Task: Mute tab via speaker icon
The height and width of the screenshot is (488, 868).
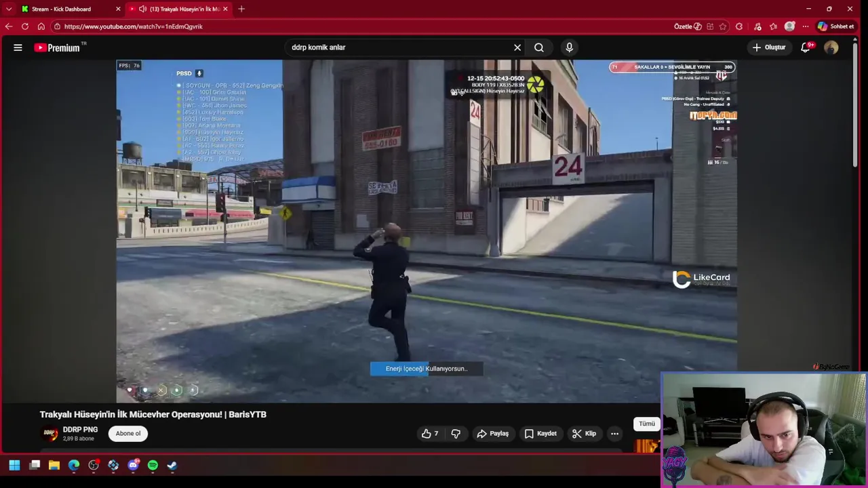Action: (x=142, y=9)
